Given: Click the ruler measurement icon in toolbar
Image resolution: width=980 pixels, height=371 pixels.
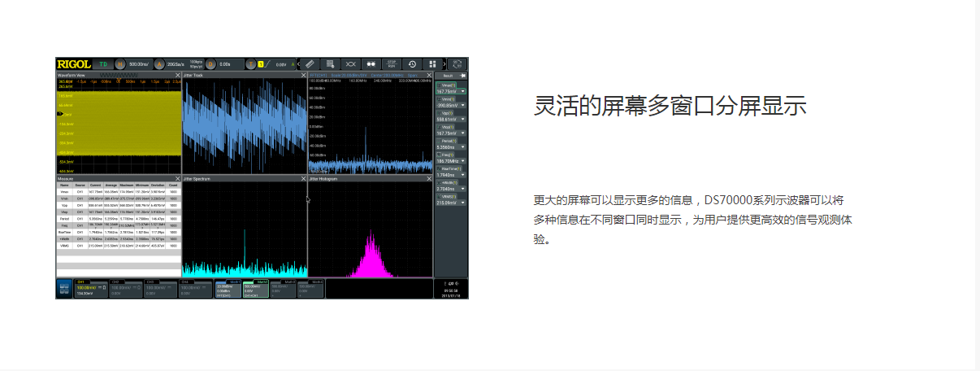Looking at the screenshot, I should click(309, 63).
